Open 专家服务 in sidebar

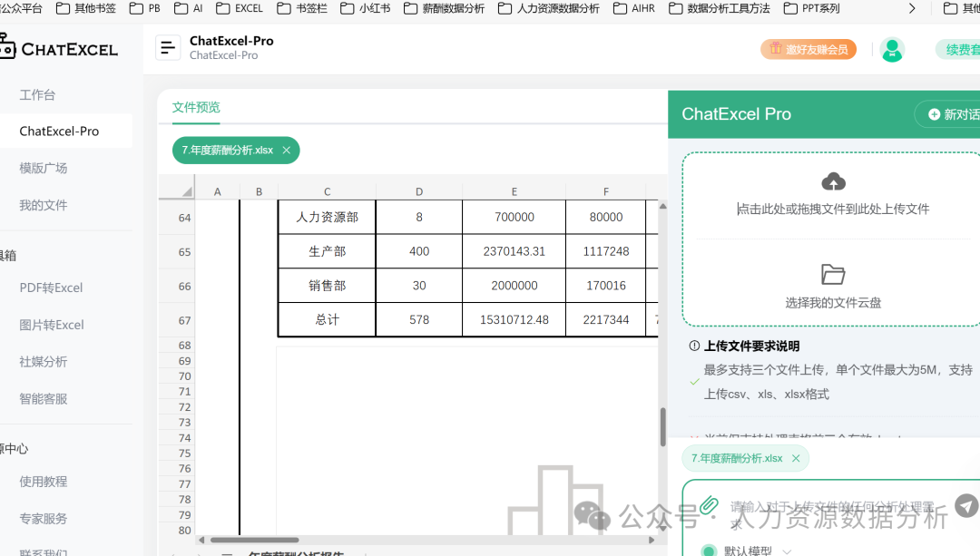coord(44,519)
